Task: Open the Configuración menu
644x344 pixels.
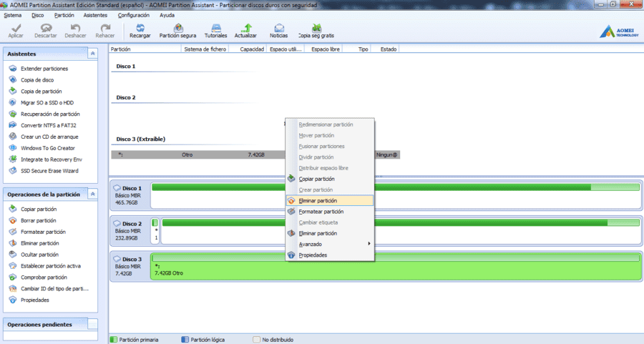Action: (x=134, y=15)
